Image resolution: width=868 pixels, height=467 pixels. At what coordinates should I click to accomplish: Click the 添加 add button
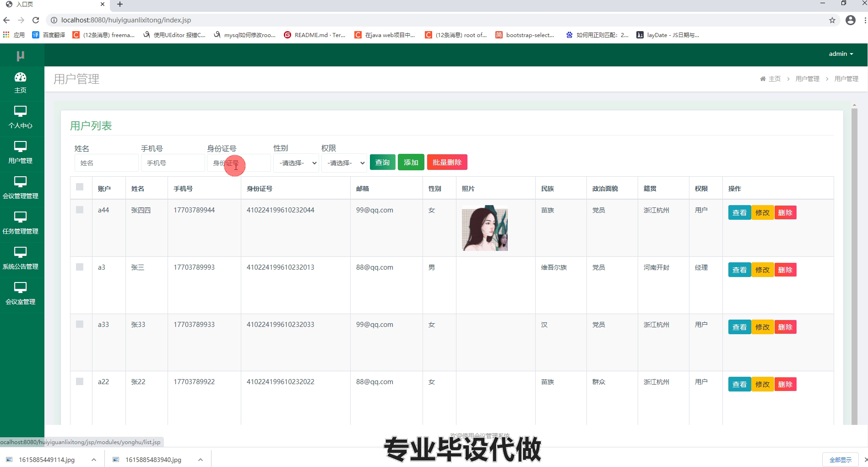point(411,163)
